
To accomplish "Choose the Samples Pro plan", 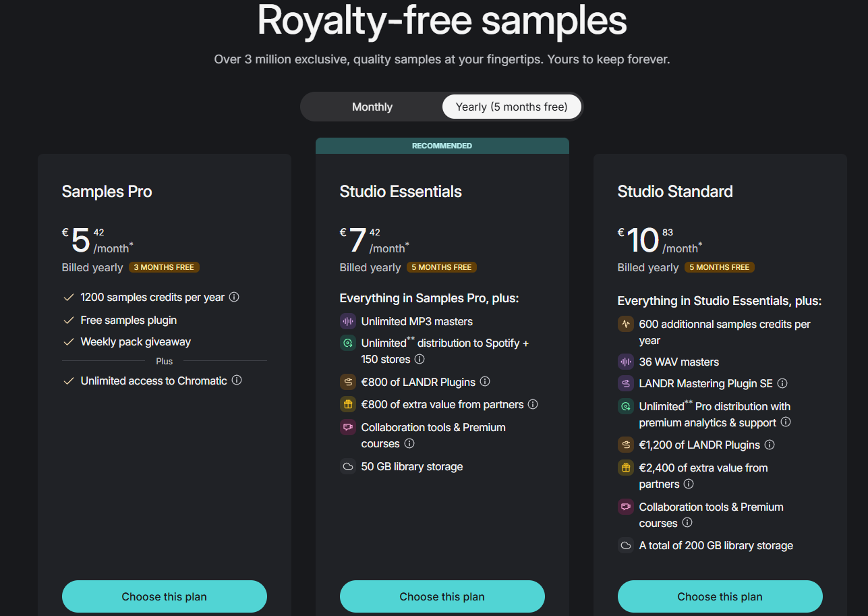I will click(x=164, y=596).
